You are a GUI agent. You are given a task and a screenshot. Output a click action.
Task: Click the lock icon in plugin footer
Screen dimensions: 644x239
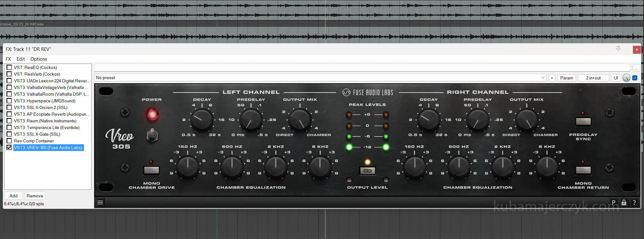(x=624, y=202)
